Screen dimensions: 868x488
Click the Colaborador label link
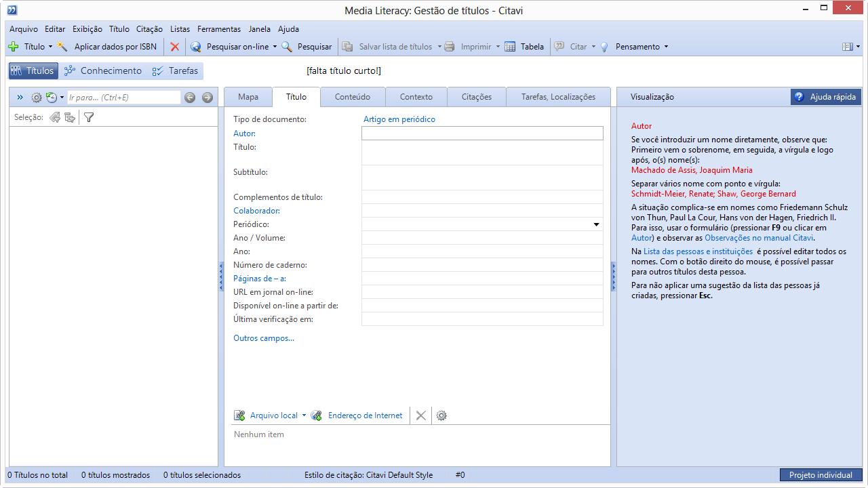256,211
